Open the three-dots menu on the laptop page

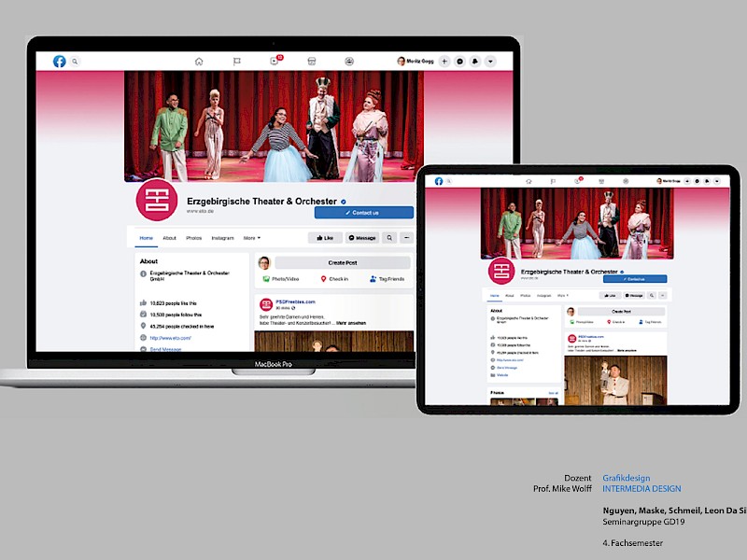pos(406,238)
